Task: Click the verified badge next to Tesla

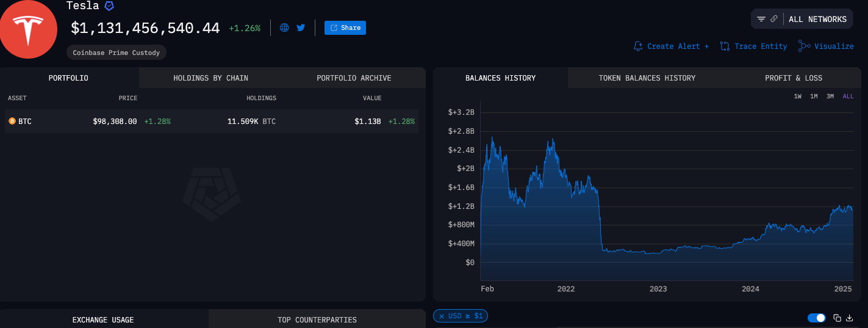Action: (109, 6)
